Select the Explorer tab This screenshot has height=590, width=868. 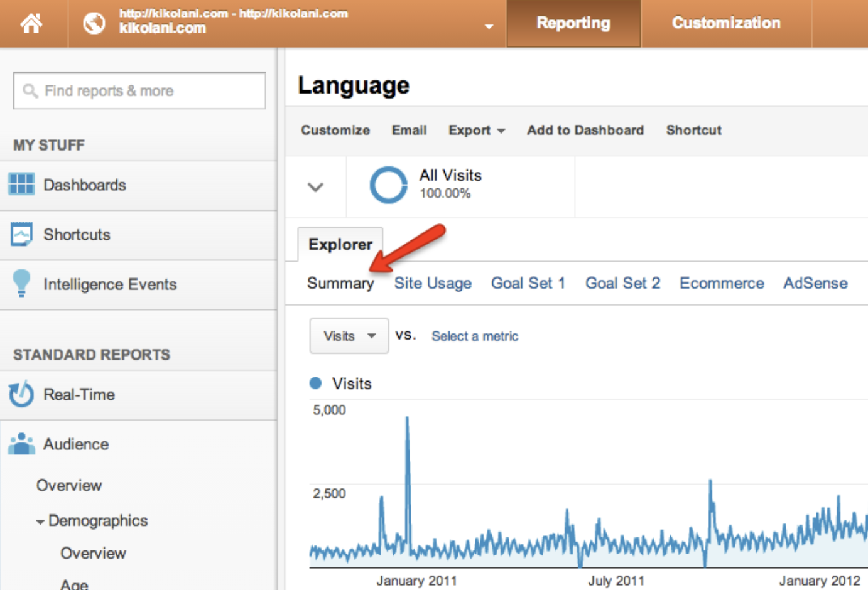click(340, 244)
